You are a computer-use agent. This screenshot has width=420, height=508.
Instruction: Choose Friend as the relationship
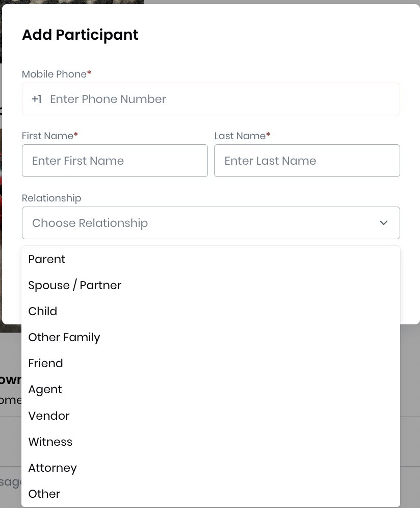pos(46,363)
